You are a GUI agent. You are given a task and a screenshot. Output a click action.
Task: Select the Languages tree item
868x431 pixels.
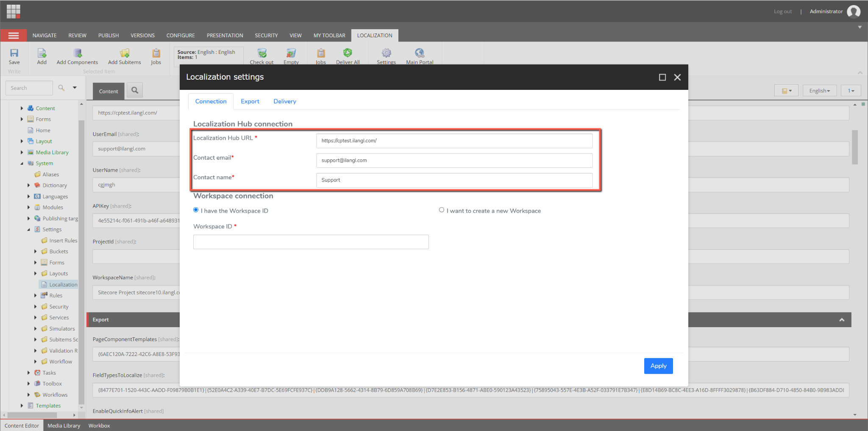click(55, 197)
